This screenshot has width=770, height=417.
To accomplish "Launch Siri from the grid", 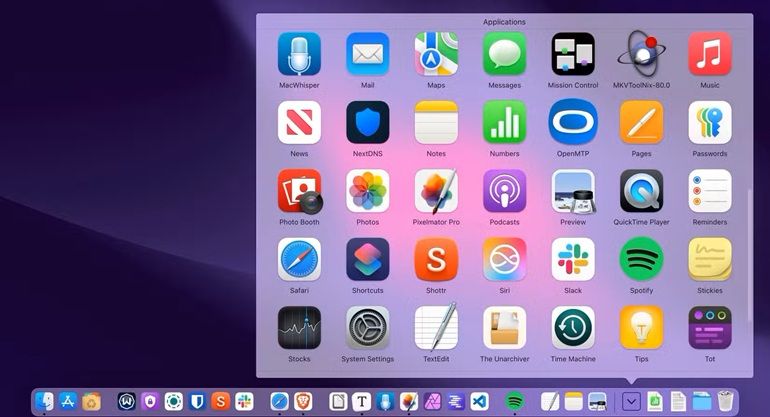I will [x=504, y=259].
